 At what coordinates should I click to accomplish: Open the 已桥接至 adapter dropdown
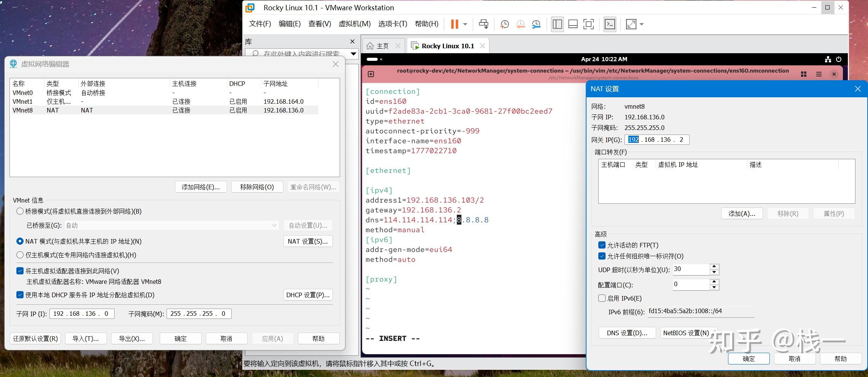point(172,225)
